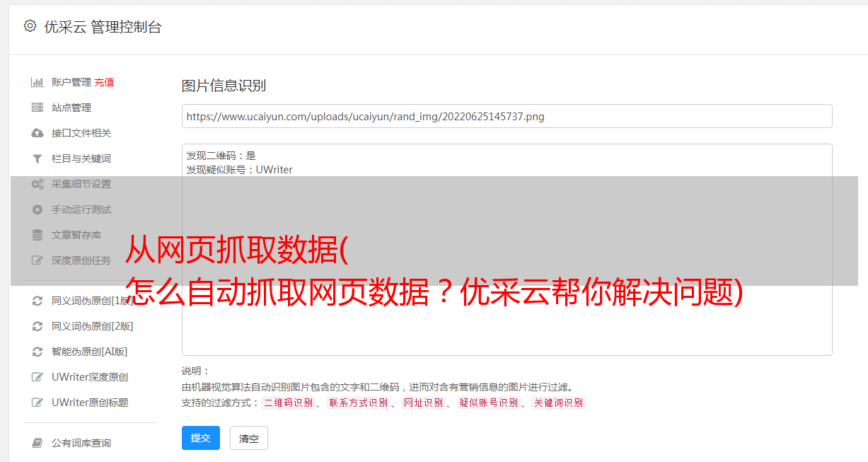This screenshot has width=868, height=462.
Task: Click the red 充值 link
Action: pyautogui.click(x=104, y=82)
